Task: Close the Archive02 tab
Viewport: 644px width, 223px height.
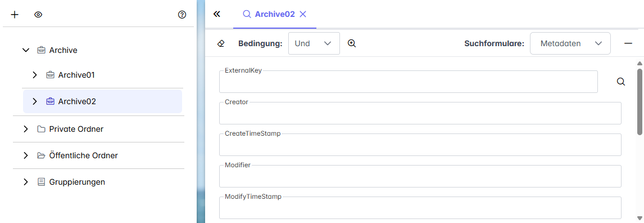Action: pyautogui.click(x=303, y=14)
